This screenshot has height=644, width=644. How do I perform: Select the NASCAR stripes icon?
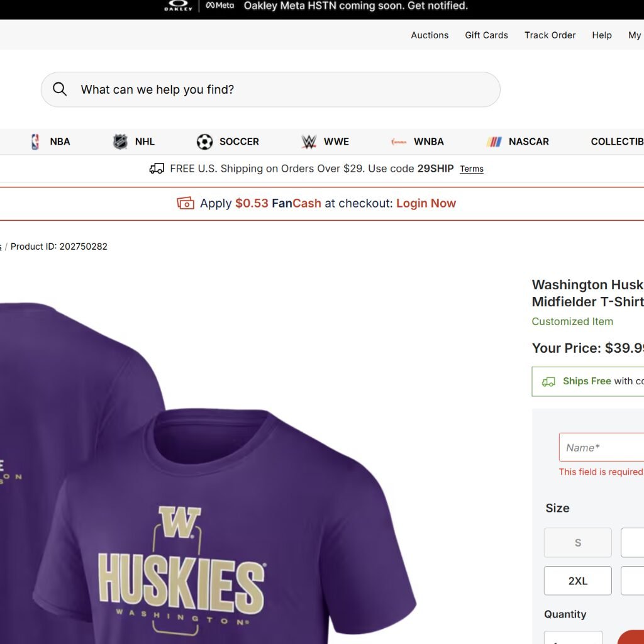pyautogui.click(x=494, y=142)
